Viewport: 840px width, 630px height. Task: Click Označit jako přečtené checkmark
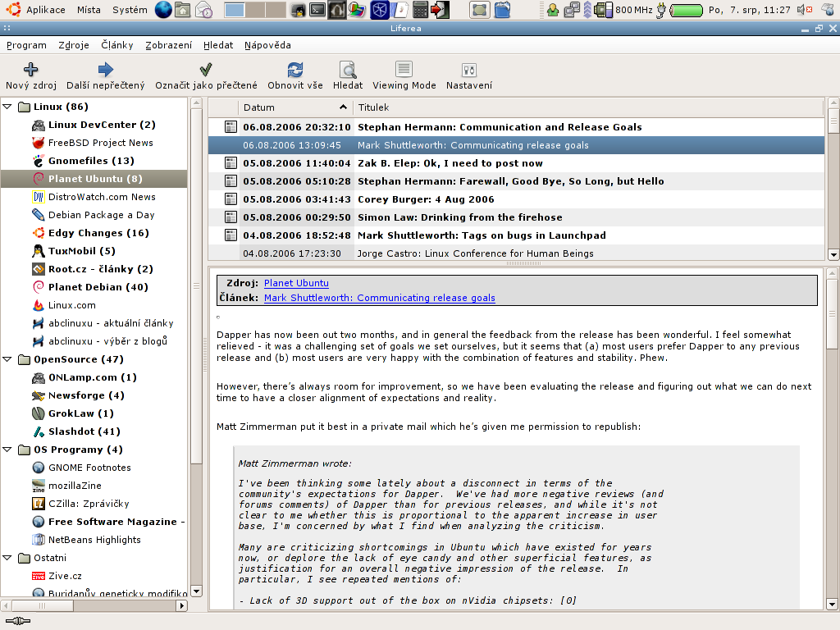(206, 69)
